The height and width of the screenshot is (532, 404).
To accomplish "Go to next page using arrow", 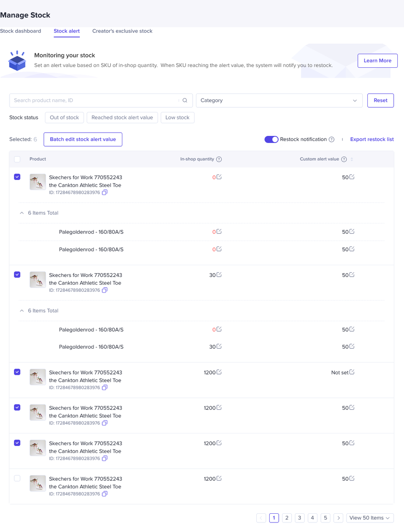I will 339,518.
